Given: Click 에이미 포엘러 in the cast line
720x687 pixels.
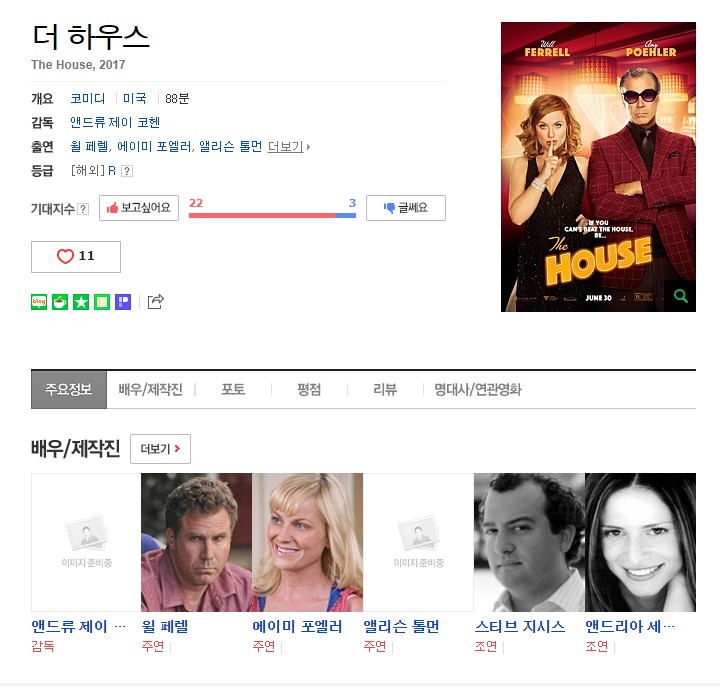Looking at the screenshot, I should [155, 146].
